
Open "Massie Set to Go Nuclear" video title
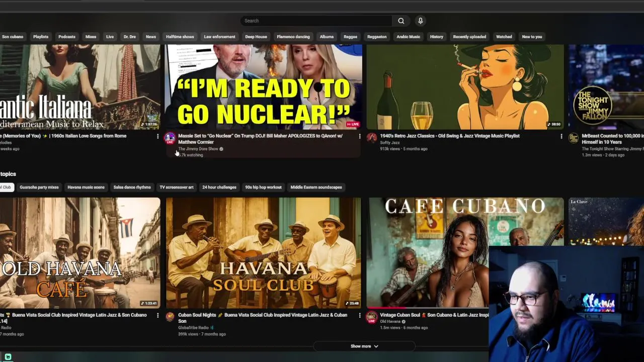260,139
